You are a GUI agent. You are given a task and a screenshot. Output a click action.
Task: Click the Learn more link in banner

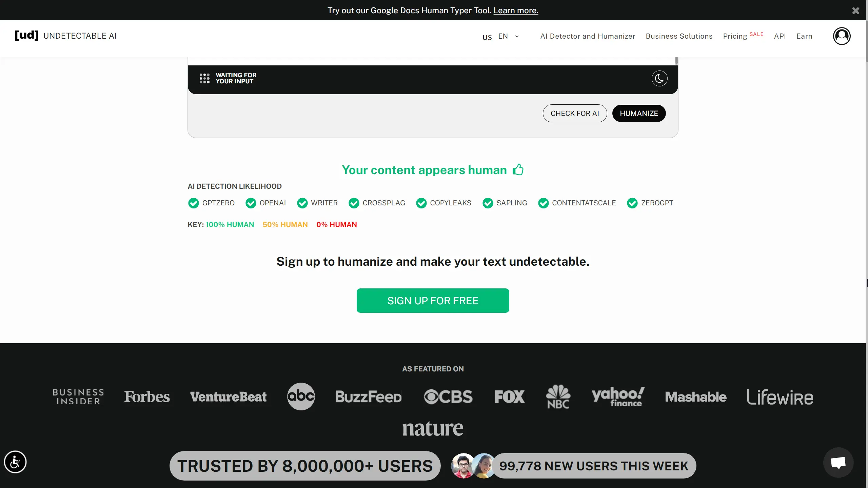[516, 11]
